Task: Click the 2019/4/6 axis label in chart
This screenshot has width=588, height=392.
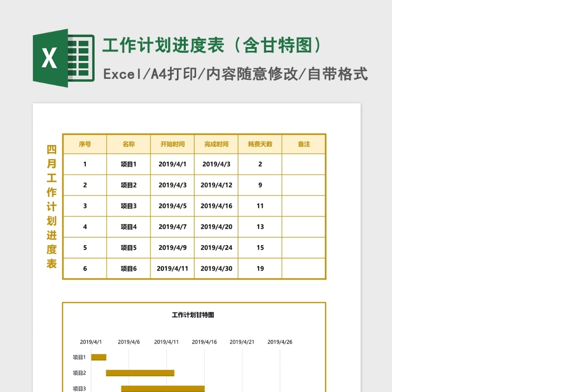Action: pos(129,342)
